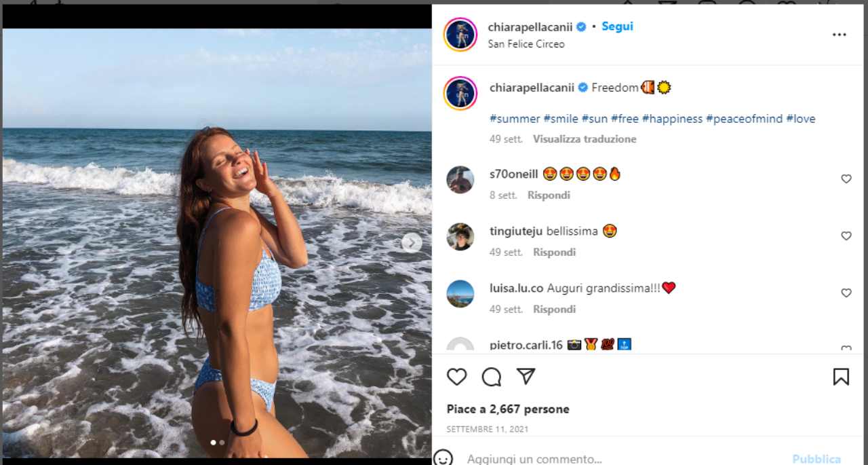Reply to luisa.lu.co's comment
Image resolution: width=868 pixels, height=465 pixels.
click(554, 310)
